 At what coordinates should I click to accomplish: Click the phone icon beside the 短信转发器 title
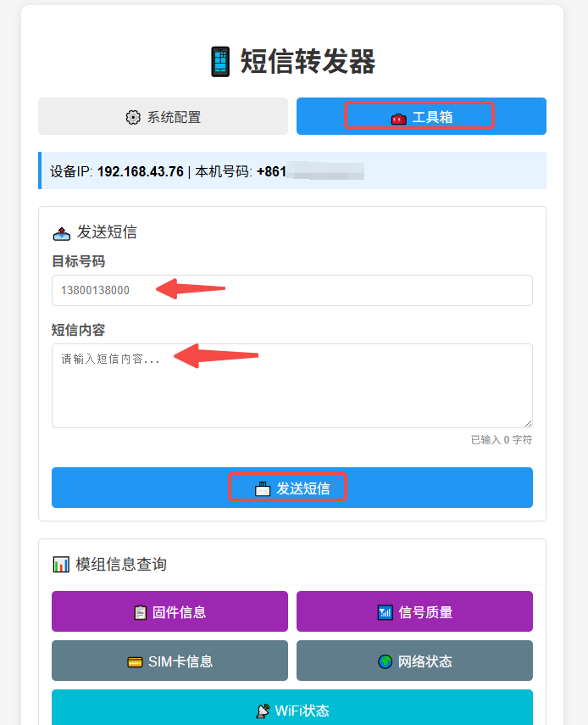tap(220, 62)
